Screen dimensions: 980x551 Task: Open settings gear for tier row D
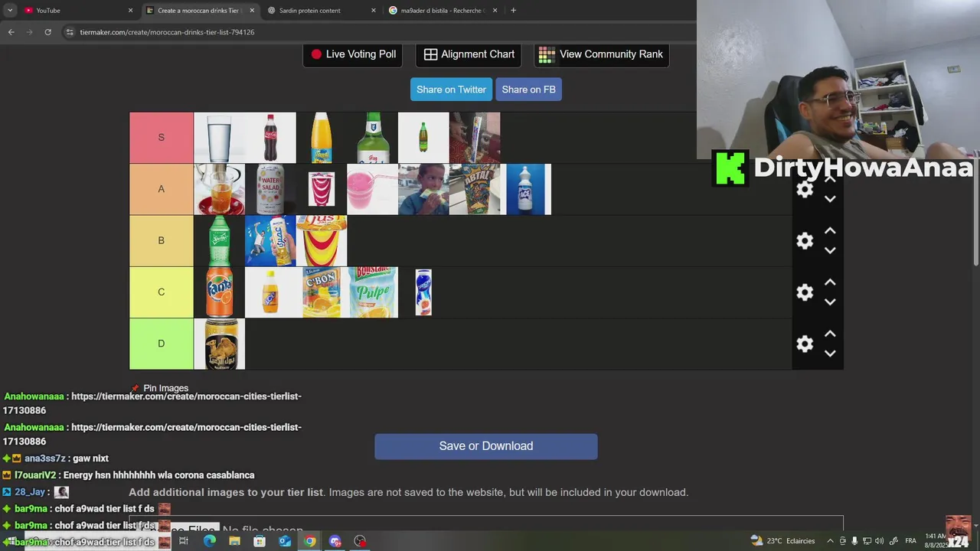pyautogui.click(x=805, y=344)
